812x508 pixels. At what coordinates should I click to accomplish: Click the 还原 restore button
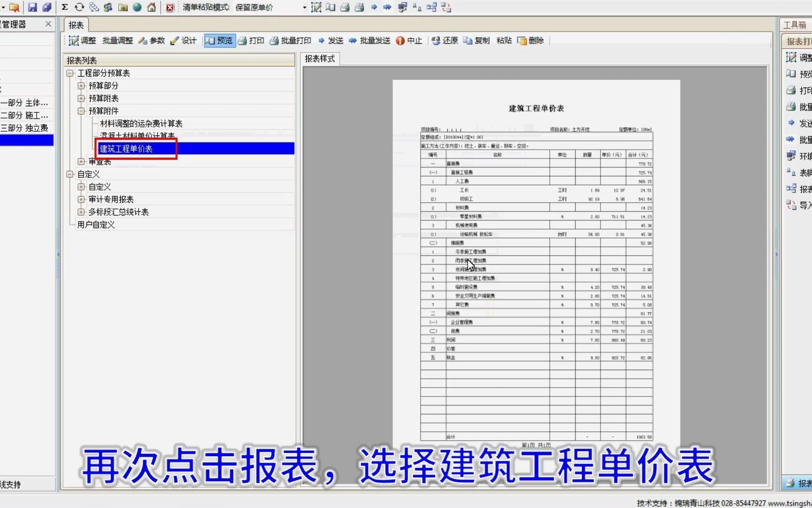click(445, 40)
